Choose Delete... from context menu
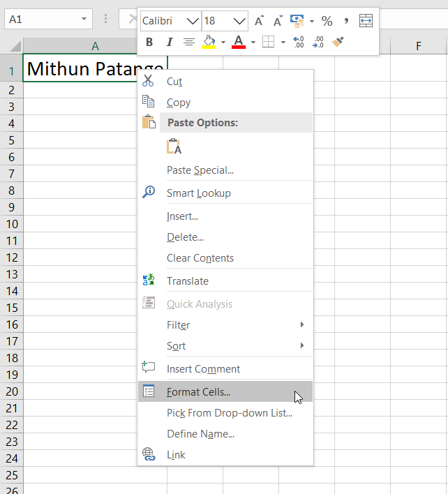The height and width of the screenshot is (494, 448). tap(225, 237)
